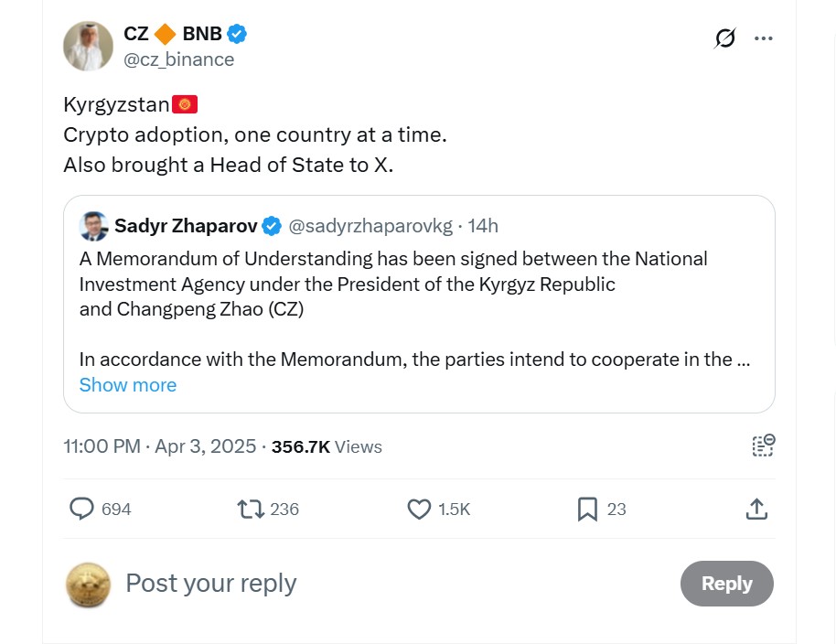Click the reply comment icon
836x644 pixels.
(82, 509)
